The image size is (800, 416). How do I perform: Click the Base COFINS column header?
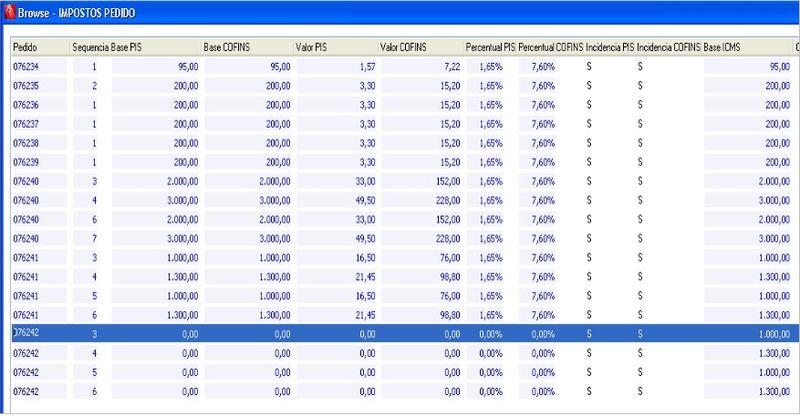click(x=226, y=47)
